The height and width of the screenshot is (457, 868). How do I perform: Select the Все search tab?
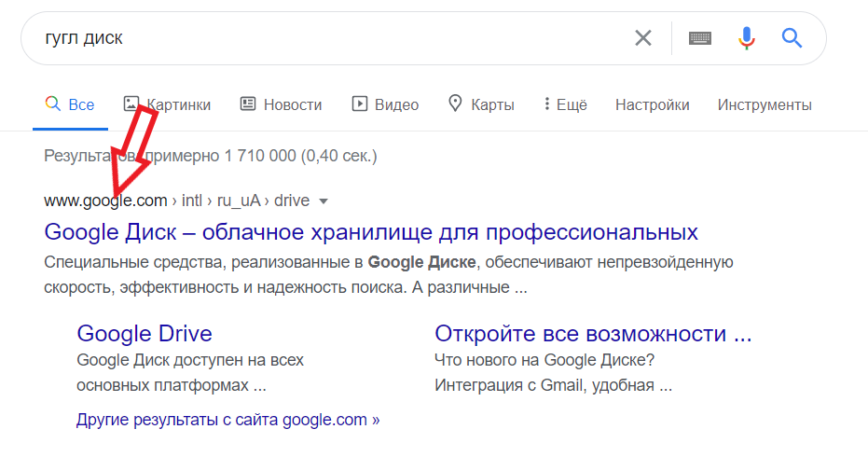click(70, 104)
